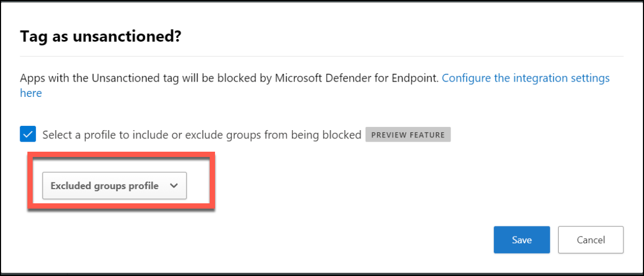Toggle 'Select a profile to include or exclude' label
The image size is (644, 276).
pos(202,134)
